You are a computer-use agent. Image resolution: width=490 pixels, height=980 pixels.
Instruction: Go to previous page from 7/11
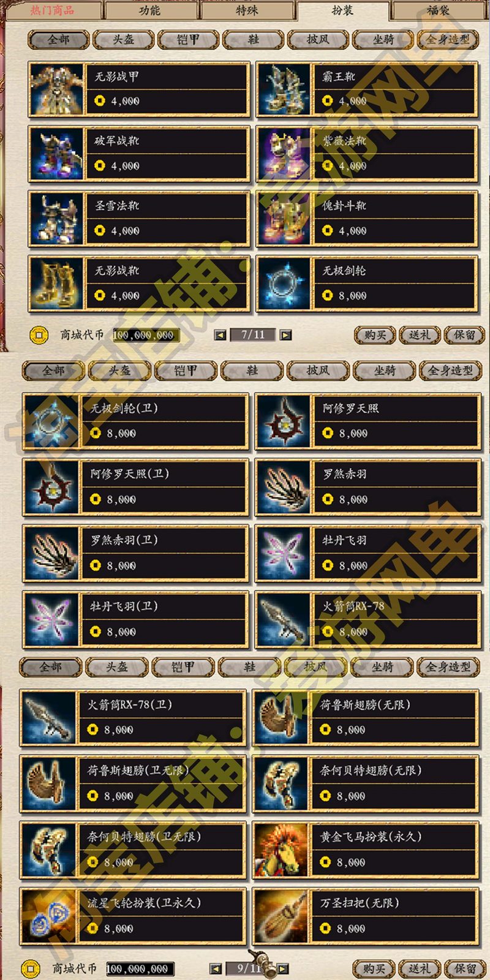click(x=220, y=335)
